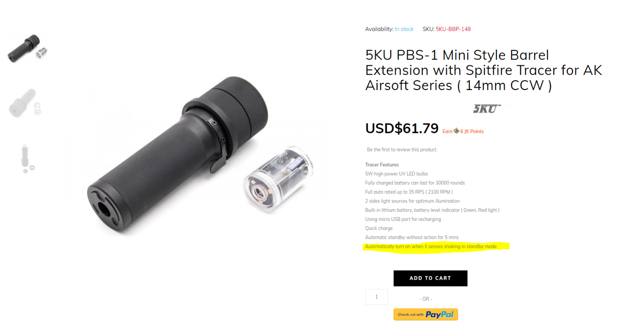Select the first black barrel extension thumbnail
644x323 pixels.
(27, 48)
